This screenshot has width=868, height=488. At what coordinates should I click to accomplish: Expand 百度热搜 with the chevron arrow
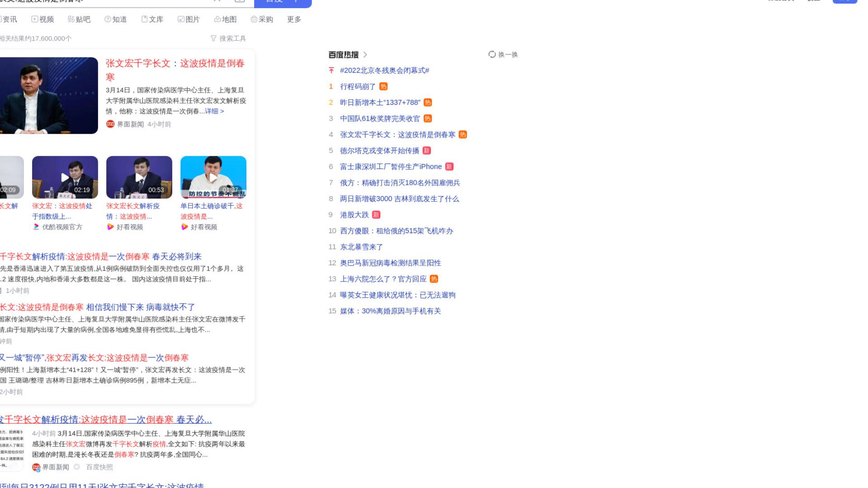365,55
